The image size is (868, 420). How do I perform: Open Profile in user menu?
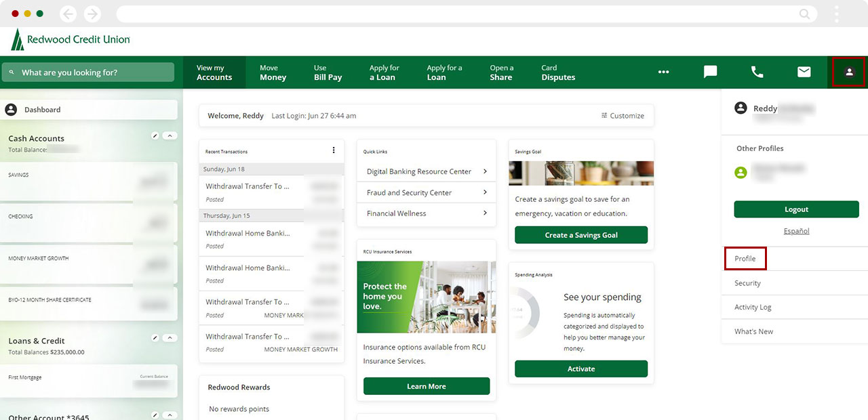coord(745,259)
